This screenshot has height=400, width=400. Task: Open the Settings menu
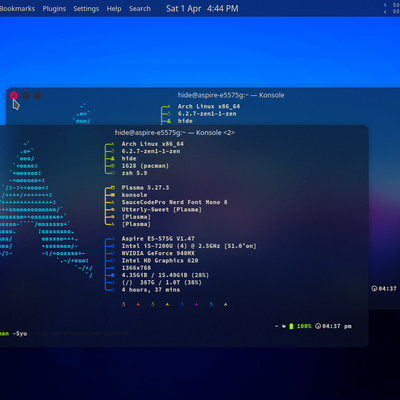(x=86, y=9)
